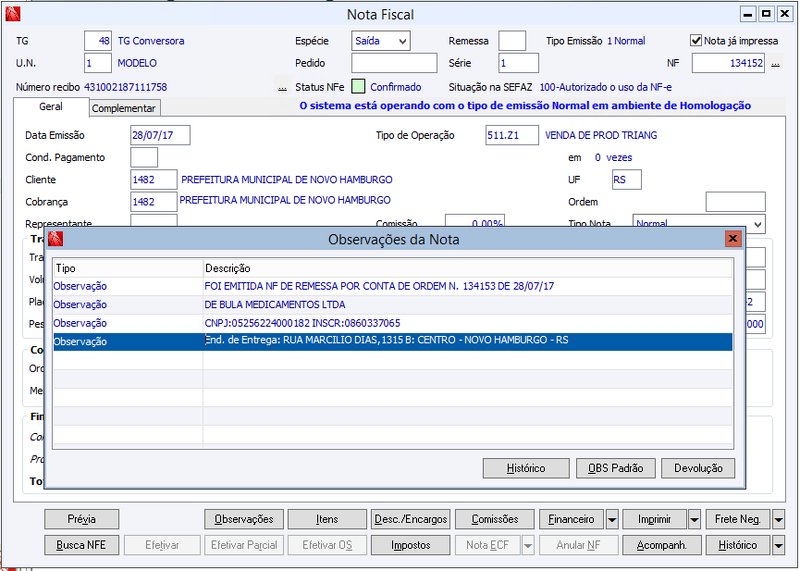Click the Impostos button
This screenshot has width=800, height=571.
coord(411,545)
